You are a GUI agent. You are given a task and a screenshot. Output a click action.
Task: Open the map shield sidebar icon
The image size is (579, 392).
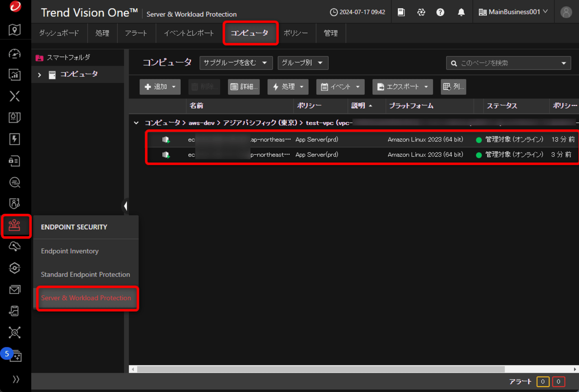tap(15, 30)
